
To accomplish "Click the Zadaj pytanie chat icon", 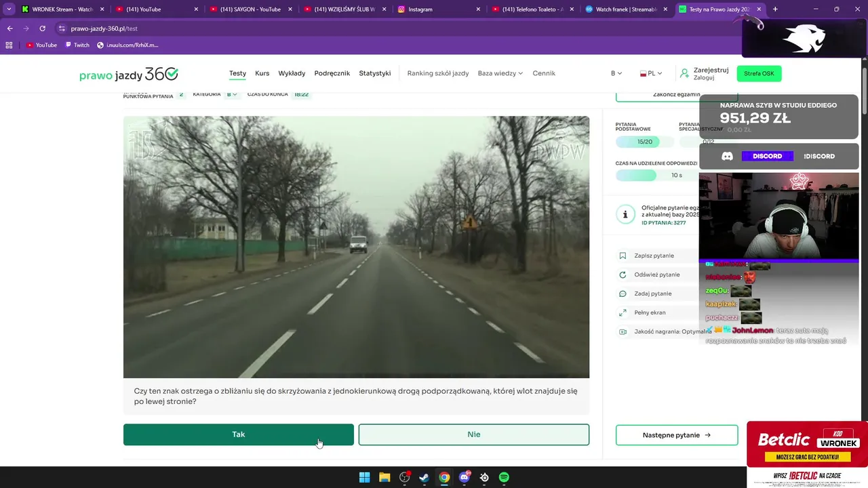I will [623, 293].
